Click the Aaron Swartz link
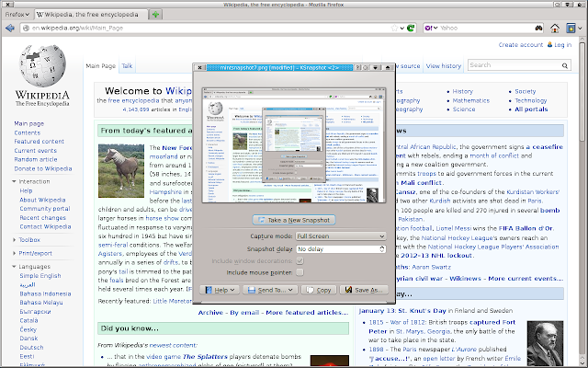 431,268
